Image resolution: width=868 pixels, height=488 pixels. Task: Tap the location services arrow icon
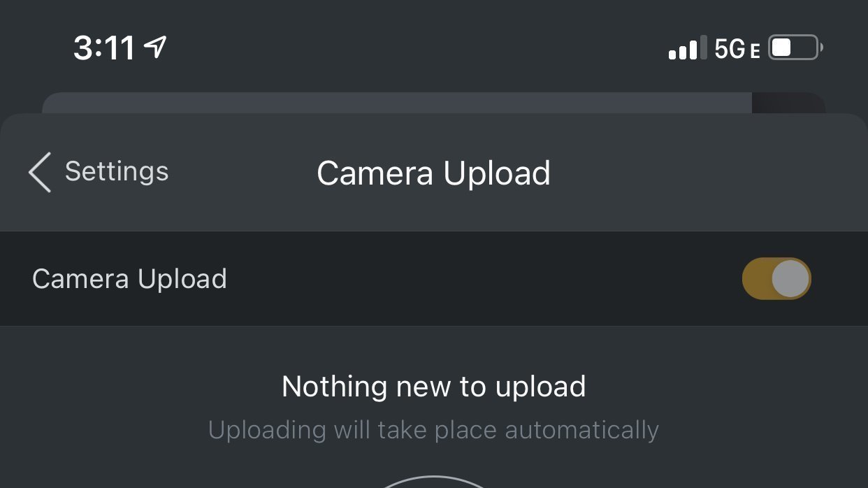155,48
